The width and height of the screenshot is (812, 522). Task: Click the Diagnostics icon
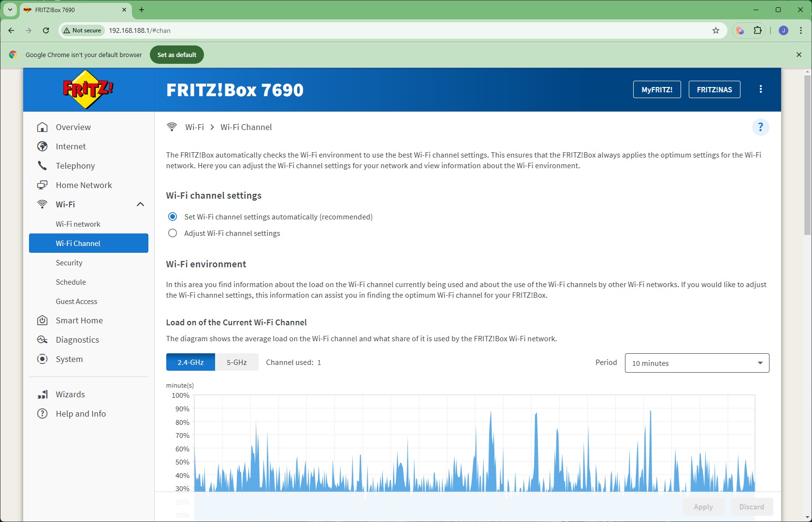(43, 340)
